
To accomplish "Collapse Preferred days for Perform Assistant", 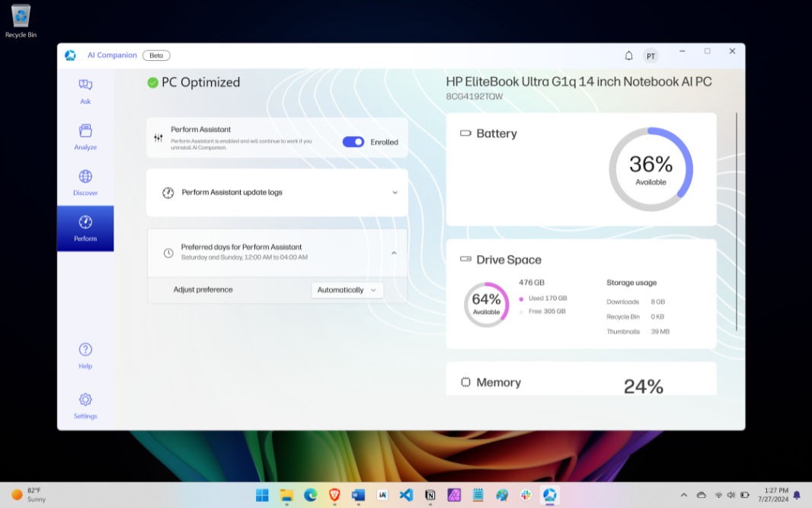I will coord(394,253).
